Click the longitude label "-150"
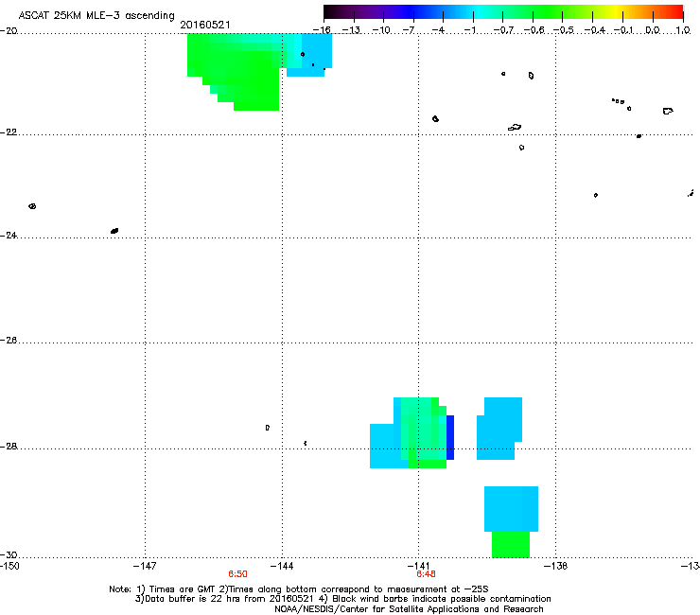700x615 pixels. [x=9, y=566]
